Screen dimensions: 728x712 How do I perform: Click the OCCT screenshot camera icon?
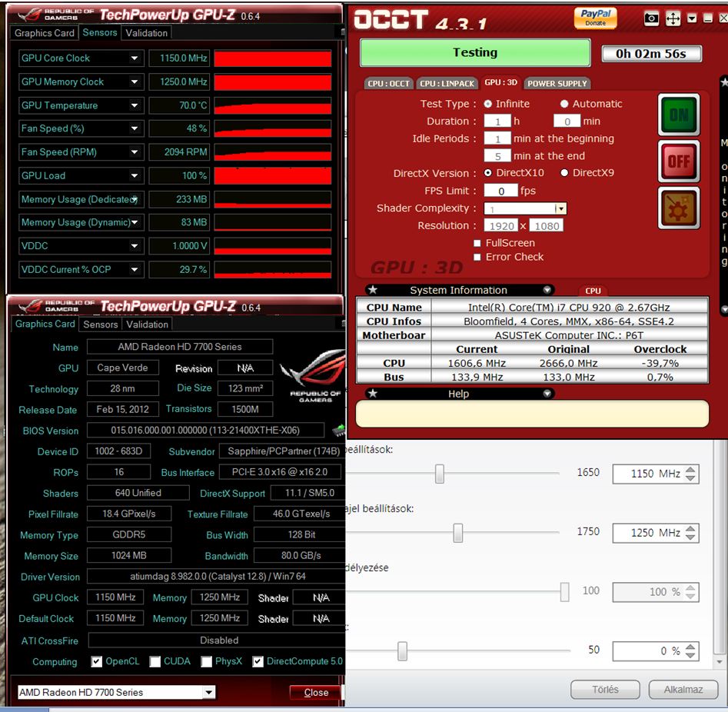pos(651,18)
